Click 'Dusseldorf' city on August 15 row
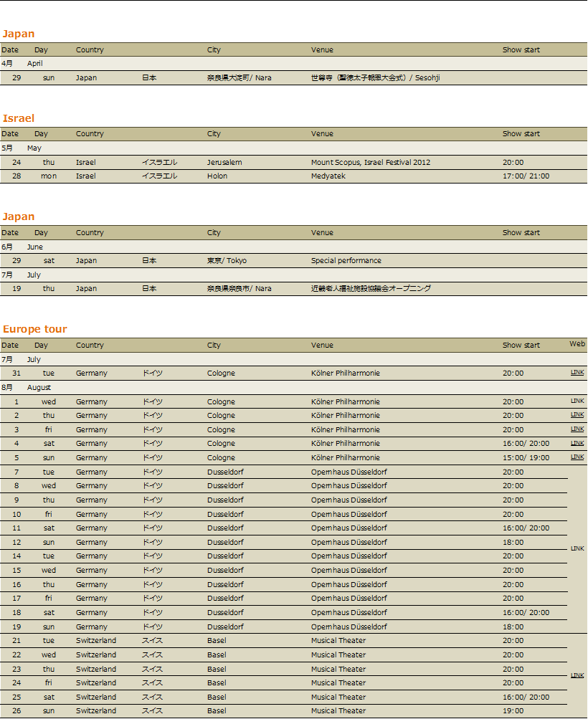Image resolution: width=588 pixels, height=719 pixels. 225,571
